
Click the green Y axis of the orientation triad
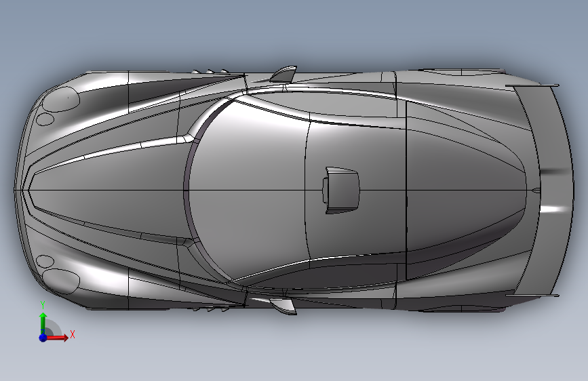click(x=43, y=323)
